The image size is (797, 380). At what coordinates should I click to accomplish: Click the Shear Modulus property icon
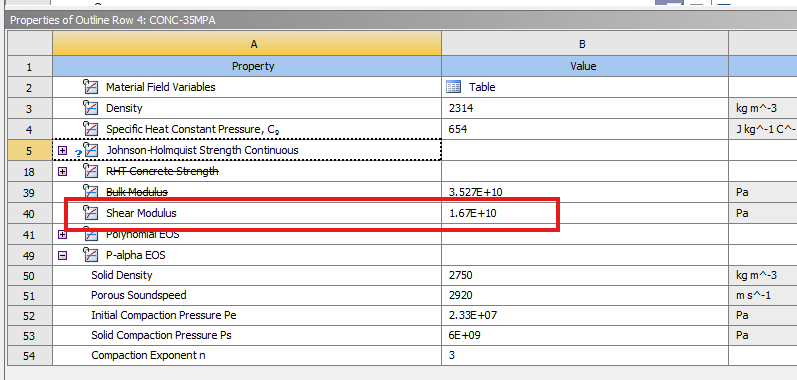pos(90,213)
